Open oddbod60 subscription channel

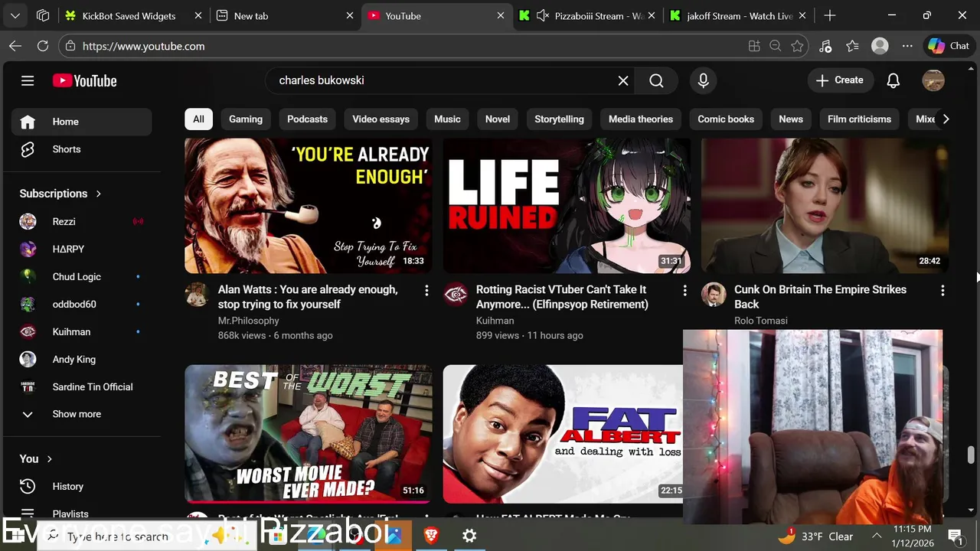(x=81, y=305)
